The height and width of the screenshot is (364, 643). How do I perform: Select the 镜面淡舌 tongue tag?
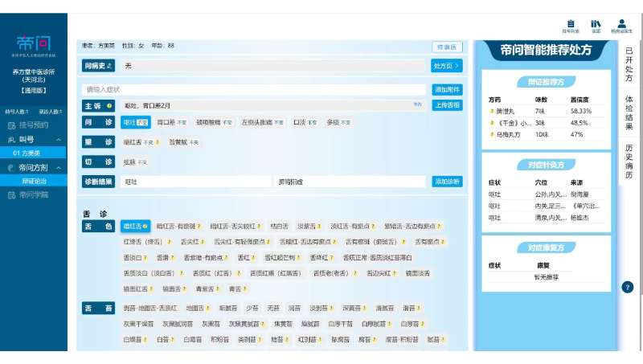(417, 273)
